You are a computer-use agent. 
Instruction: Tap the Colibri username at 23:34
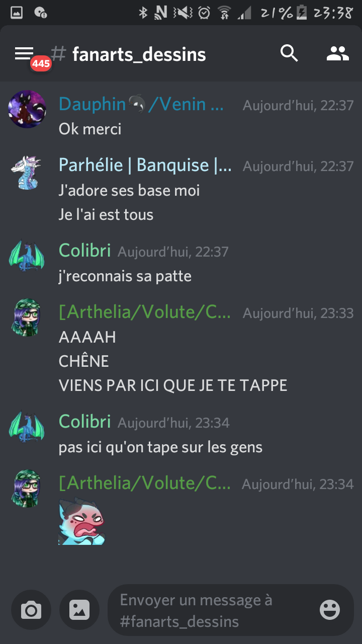(84, 422)
